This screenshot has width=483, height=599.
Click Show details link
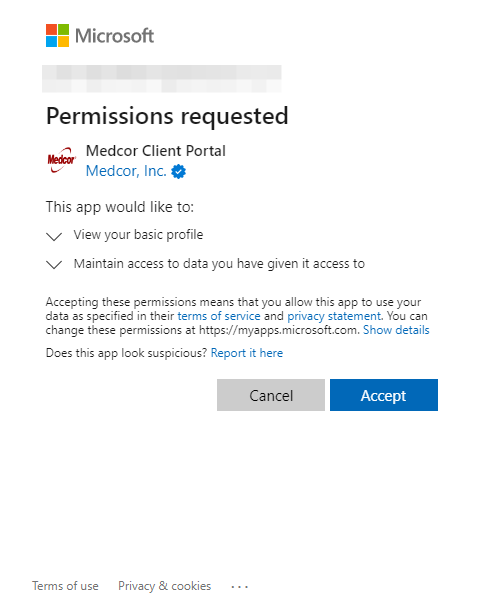point(396,330)
